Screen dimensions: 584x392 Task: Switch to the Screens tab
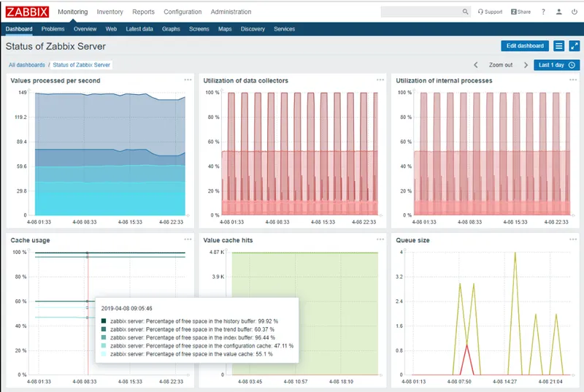(199, 29)
